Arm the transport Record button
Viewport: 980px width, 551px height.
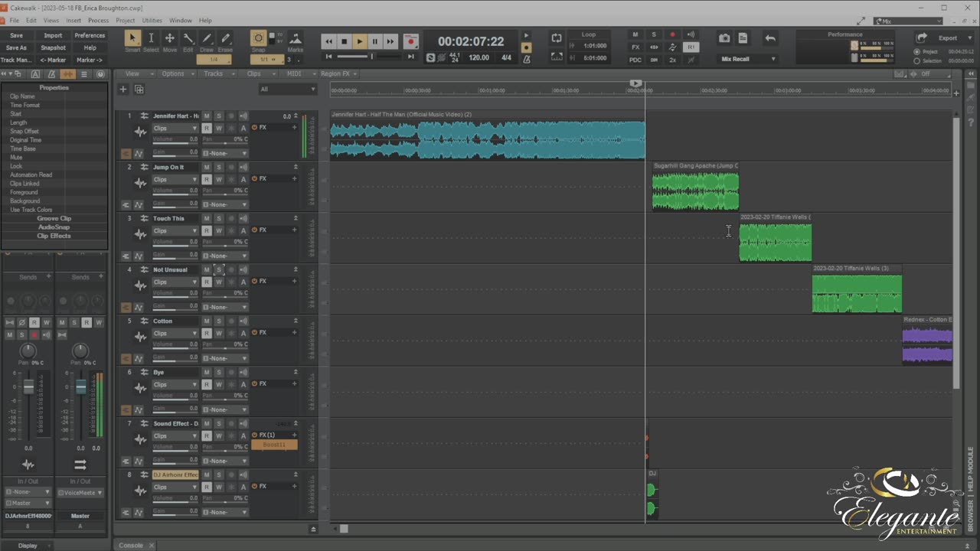point(411,41)
